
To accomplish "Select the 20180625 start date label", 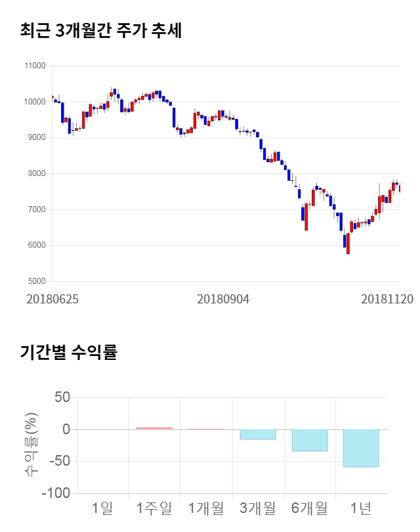I will click(52, 299).
